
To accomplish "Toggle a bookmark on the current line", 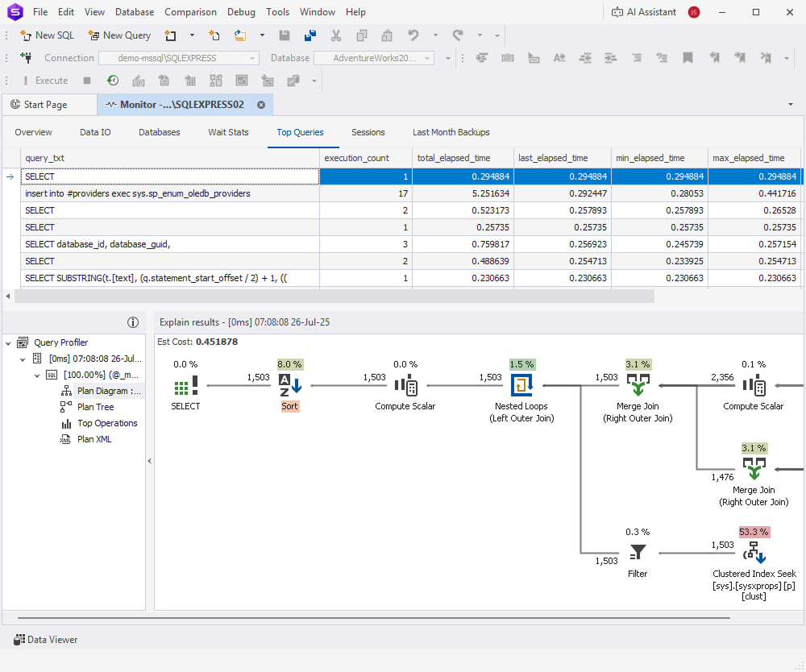I will coord(687,58).
